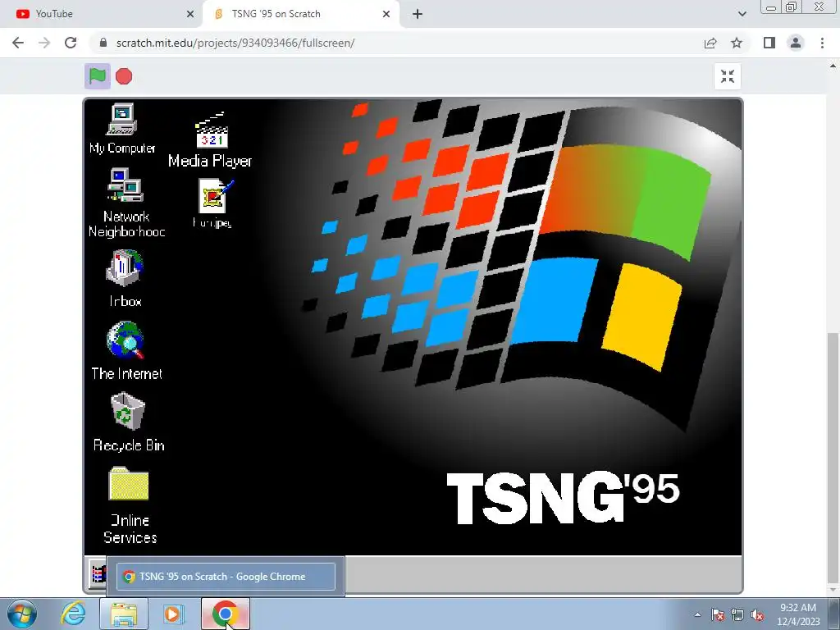The image size is (840, 630).
Task: Click the green flag to start the project
Action: [x=98, y=76]
